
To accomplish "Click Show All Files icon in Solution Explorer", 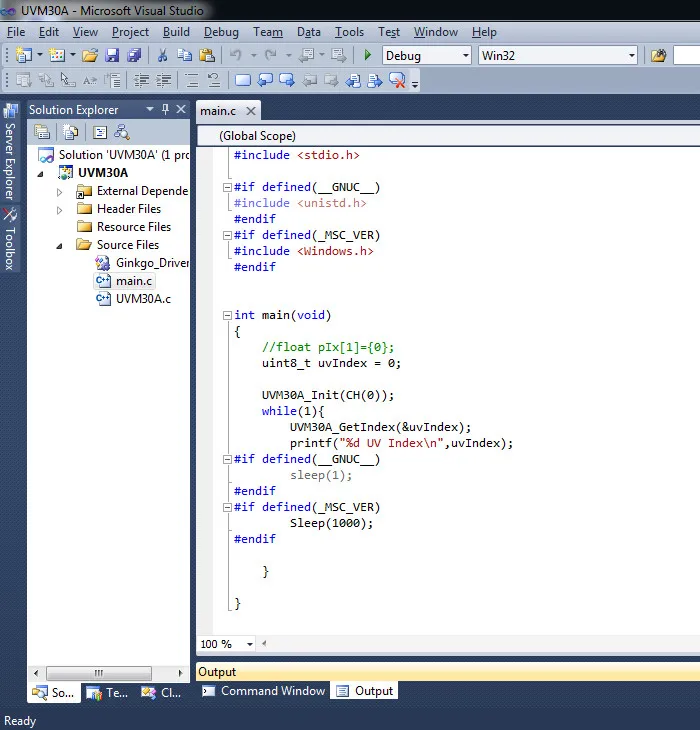I will click(x=70, y=132).
